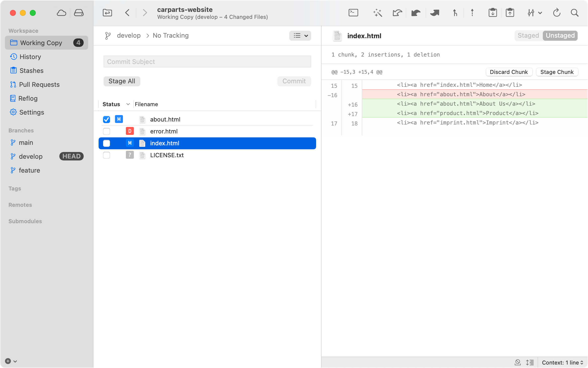588x368 pixels.
Task: Click into the Commit Subject field
Action: click(207, 61)
